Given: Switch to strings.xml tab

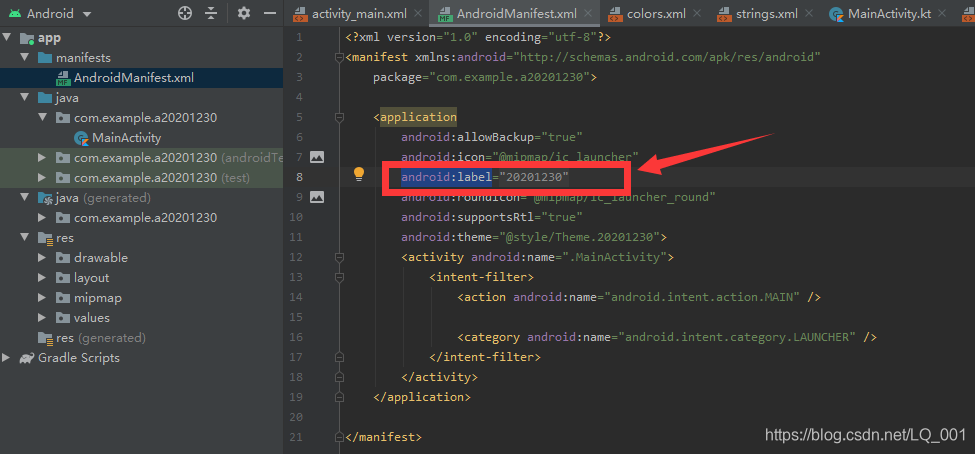Looking at the screenshot, I should 767,14.
